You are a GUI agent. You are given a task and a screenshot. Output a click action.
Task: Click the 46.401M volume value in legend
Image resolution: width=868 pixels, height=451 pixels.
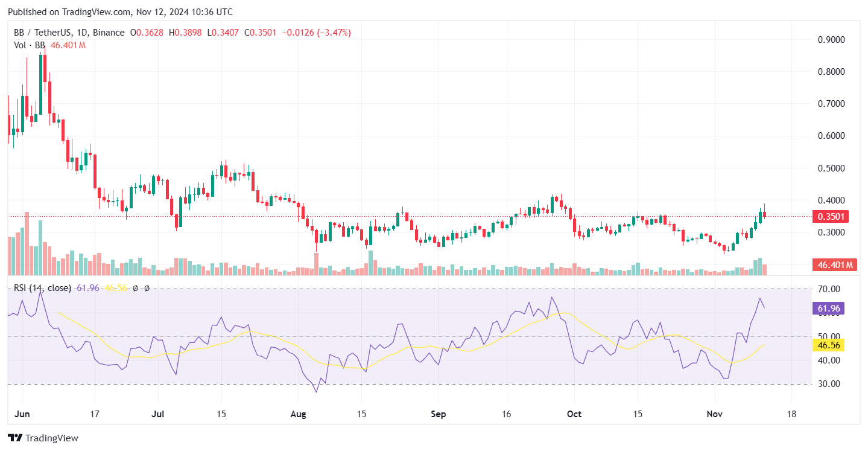click(68, 45)
